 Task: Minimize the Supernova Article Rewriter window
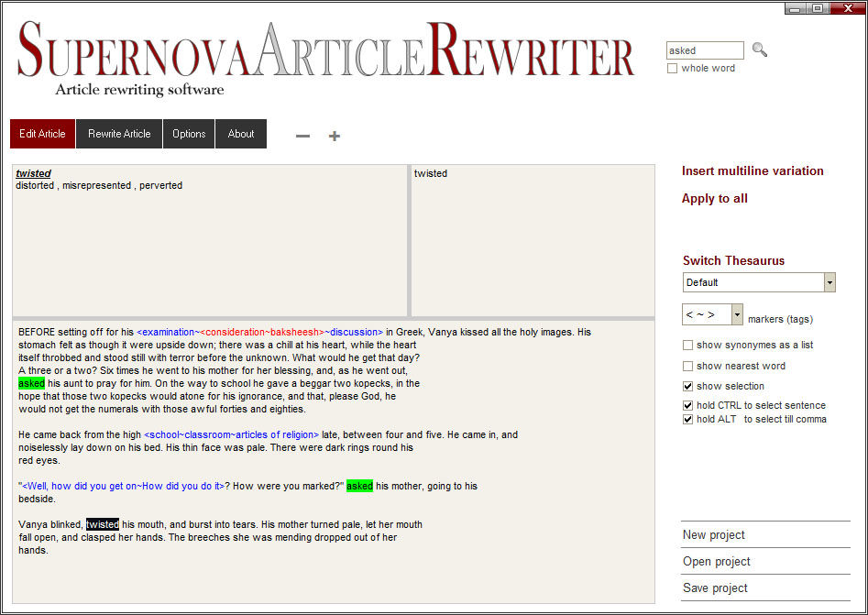click(x=795, y=8)
